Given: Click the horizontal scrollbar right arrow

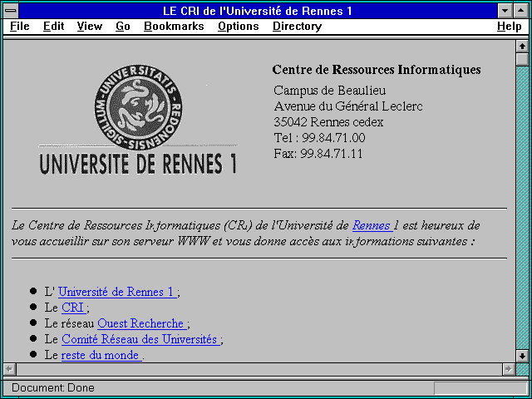Looking at the screenshot, I should (508, 369).
